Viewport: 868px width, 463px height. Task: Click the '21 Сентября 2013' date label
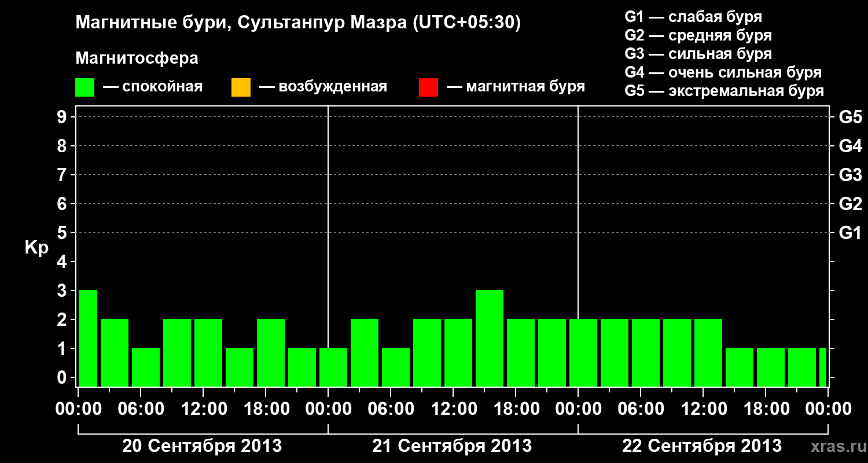(452, 446)
